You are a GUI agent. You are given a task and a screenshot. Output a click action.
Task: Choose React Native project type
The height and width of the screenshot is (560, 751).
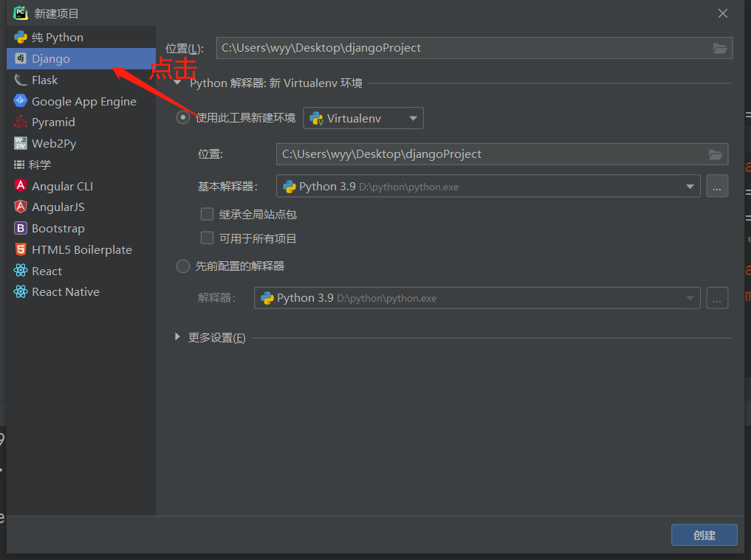[81, 291]
